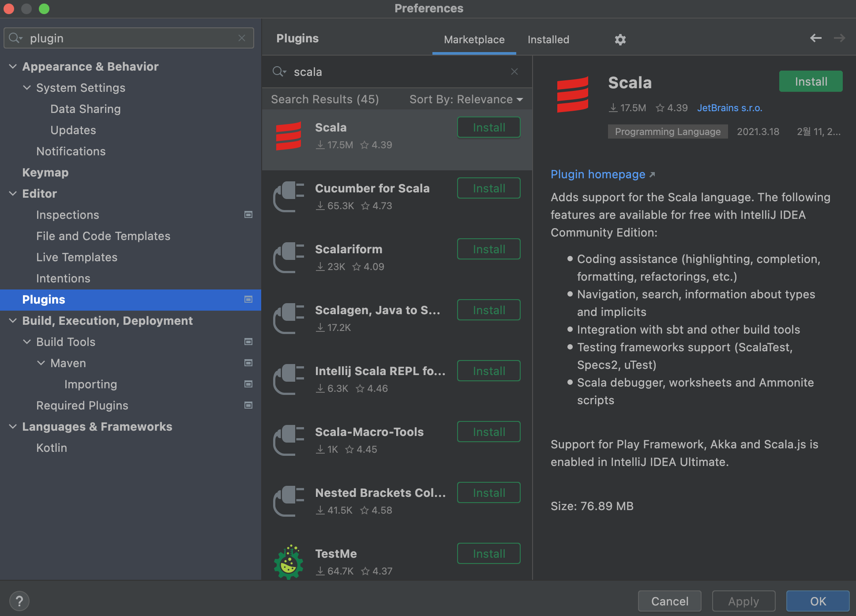Open the settings search history magnifier
Image resolution: width=856 pixels, height=616 pixels.
click(15, 38)
